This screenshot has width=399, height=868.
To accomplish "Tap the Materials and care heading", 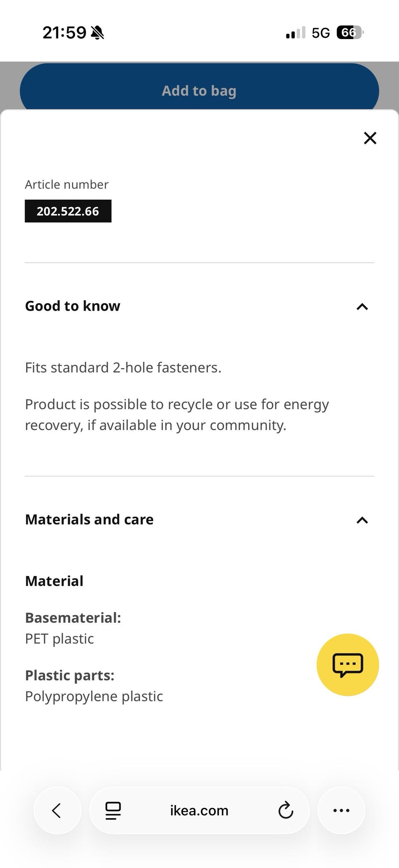I will (89, 519).
